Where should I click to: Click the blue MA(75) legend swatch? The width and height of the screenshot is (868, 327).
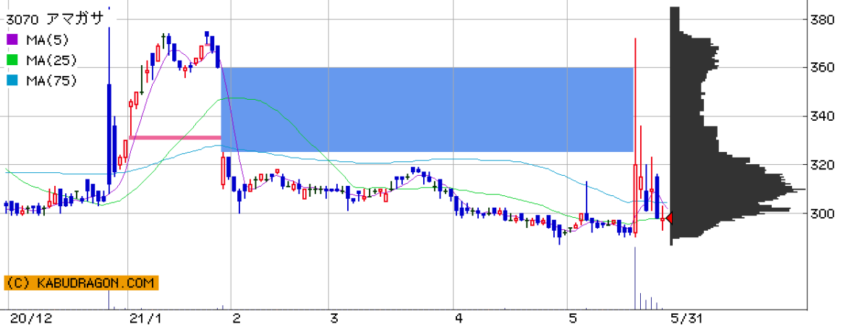(12, 80)
